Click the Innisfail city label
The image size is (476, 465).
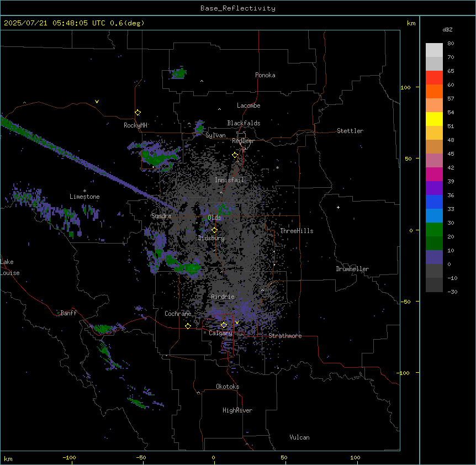pyautogui.click(x=229, y=180)
